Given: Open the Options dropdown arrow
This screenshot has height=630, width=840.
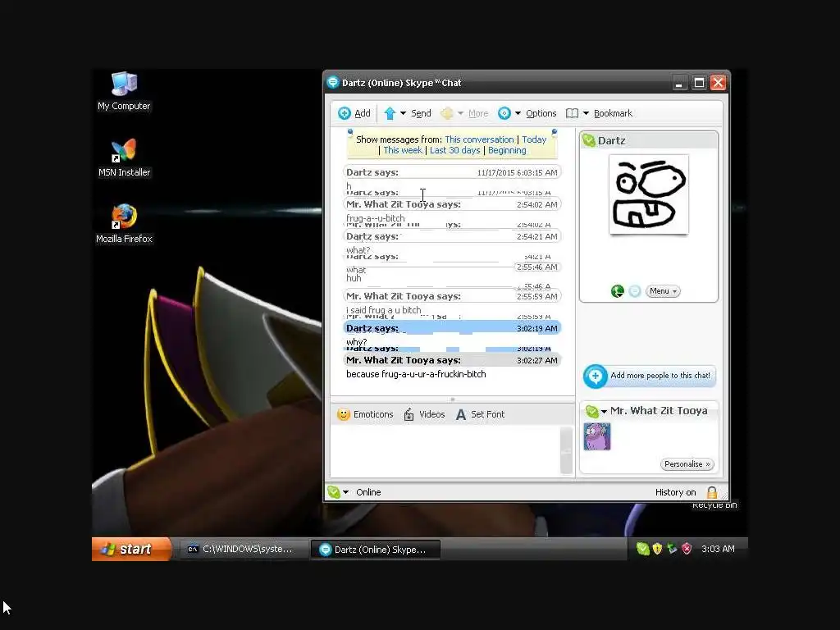Looking at the screenshot, I should pyautogui.click(x=518, y=113).
